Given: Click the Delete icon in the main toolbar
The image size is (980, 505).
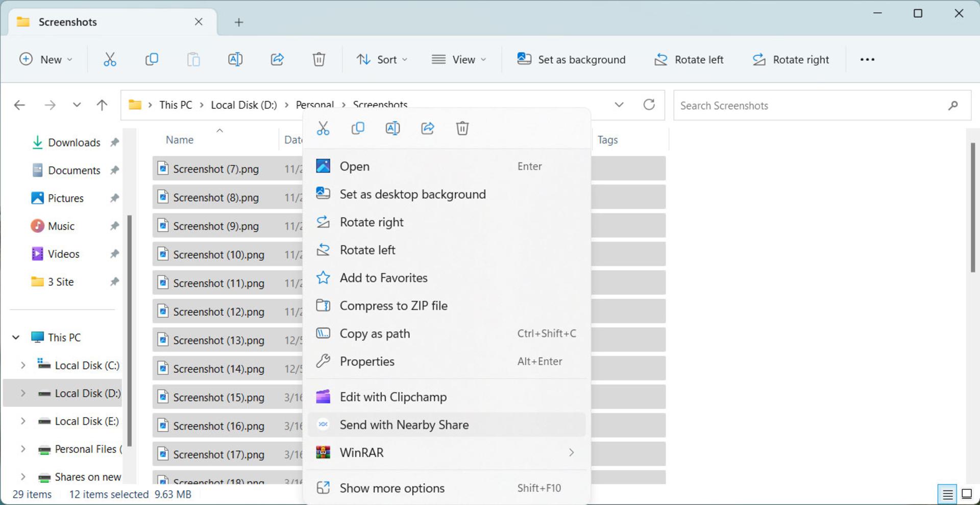Looking at the screenshot, I should point(319,59).
